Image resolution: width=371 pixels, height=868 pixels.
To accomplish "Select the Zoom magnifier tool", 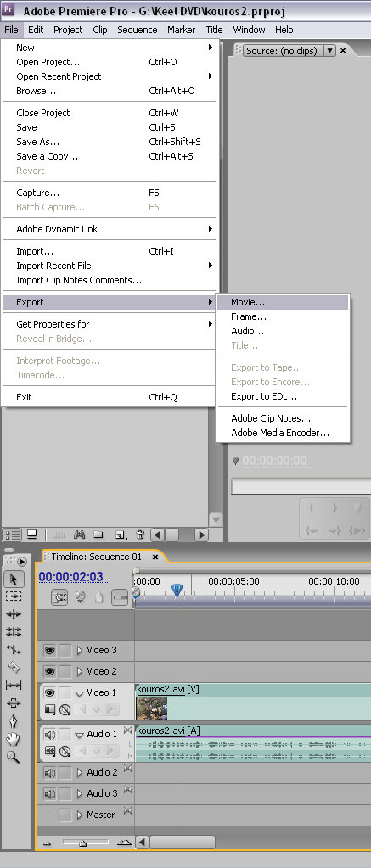I will pyautogui.click(x=14, y=757).
